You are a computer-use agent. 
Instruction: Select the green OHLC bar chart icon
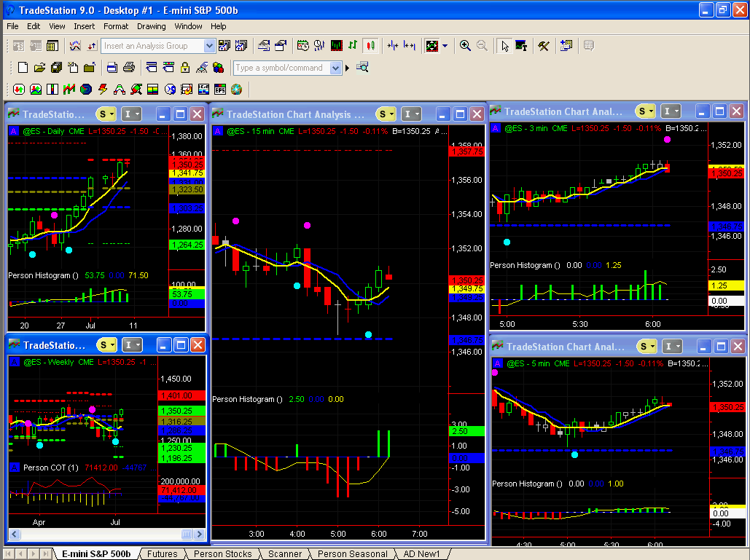tap(353, 46)
